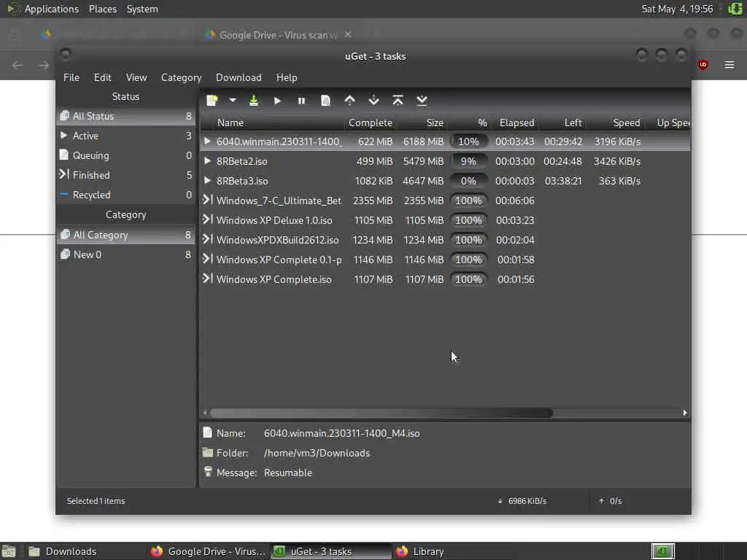Open the Edit menu

(x=102, y=77)
